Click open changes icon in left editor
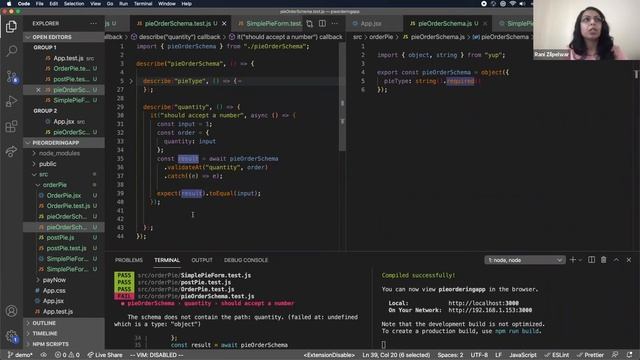 309,24
